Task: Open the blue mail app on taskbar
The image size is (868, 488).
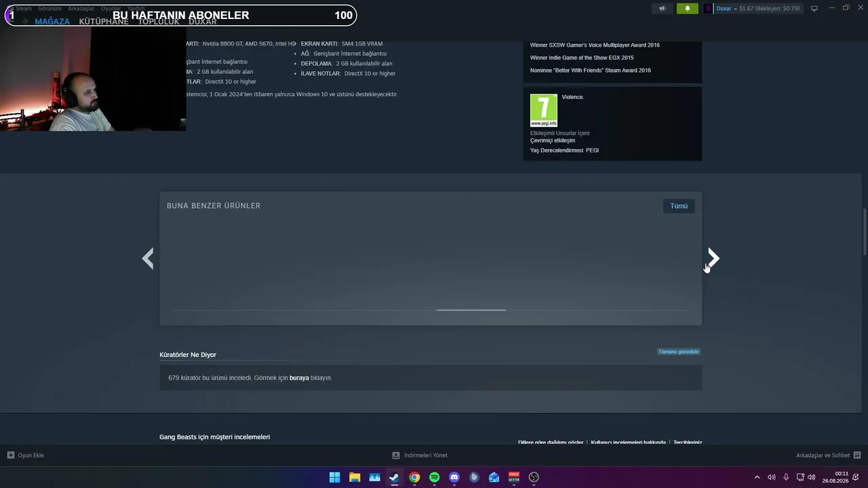Action: (x=494, y=477)
